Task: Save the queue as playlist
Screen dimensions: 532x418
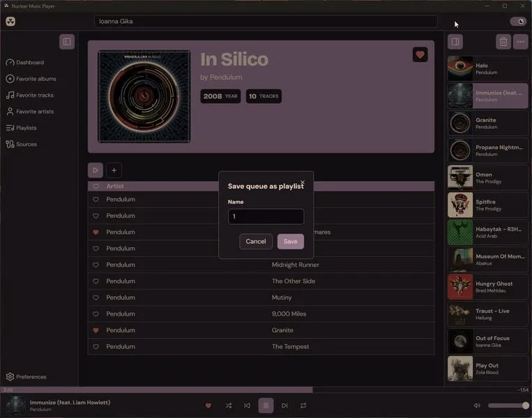Action: tap(291, 241)
